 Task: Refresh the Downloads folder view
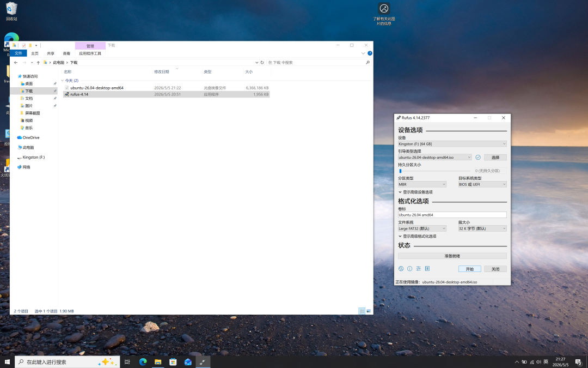tap(262, 62)
